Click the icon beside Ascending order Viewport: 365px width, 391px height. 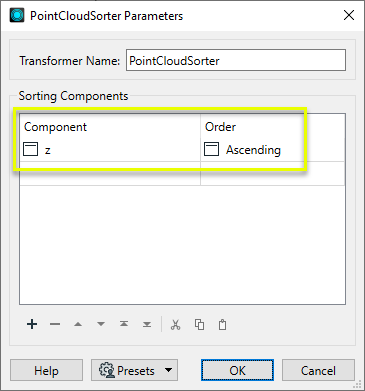211,149
